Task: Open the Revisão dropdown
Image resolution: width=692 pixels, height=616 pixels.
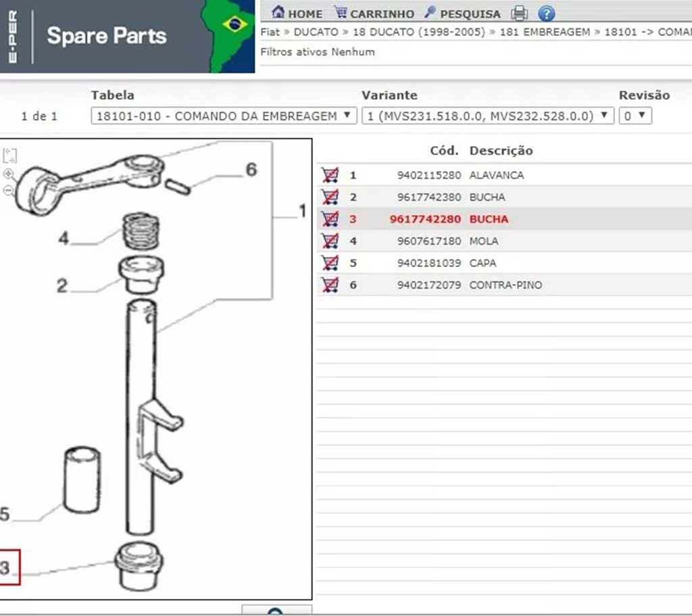Action: click(x=635, y=116)
